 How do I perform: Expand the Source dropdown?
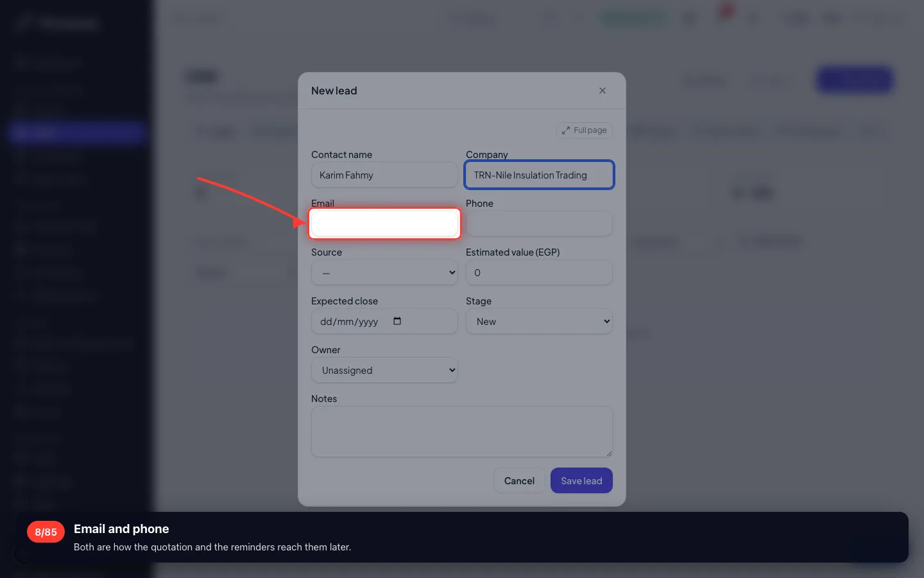point(384,272)
